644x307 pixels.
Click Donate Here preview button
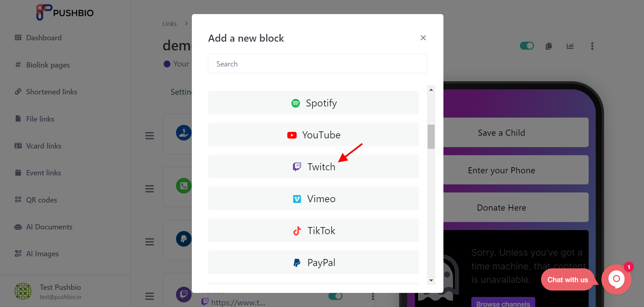pos(516,207)
